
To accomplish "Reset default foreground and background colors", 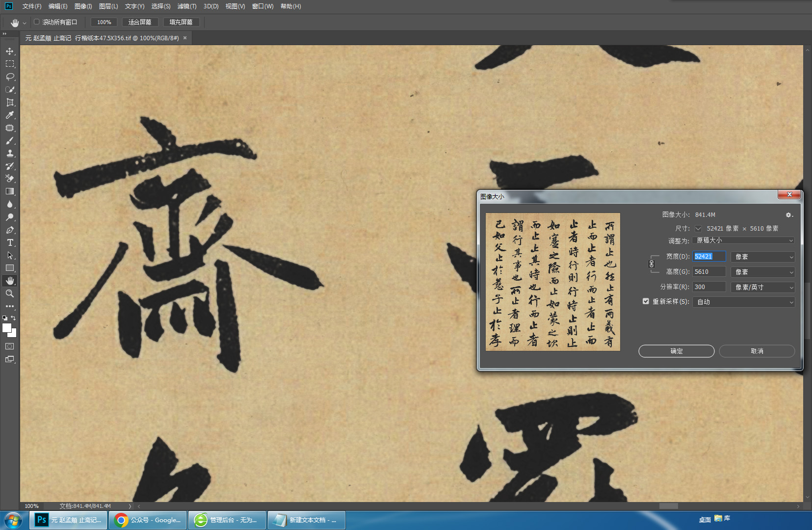I will [x=5, y=318].
